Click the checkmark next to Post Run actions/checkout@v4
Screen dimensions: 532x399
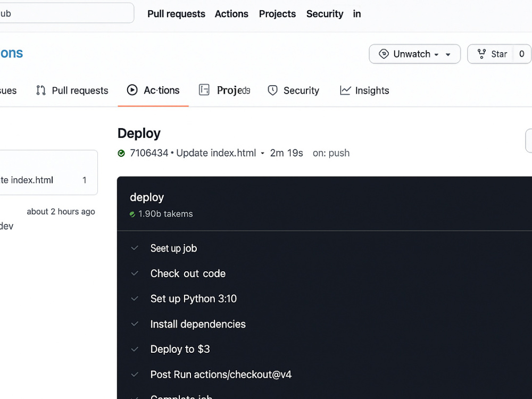pos(135,374)
